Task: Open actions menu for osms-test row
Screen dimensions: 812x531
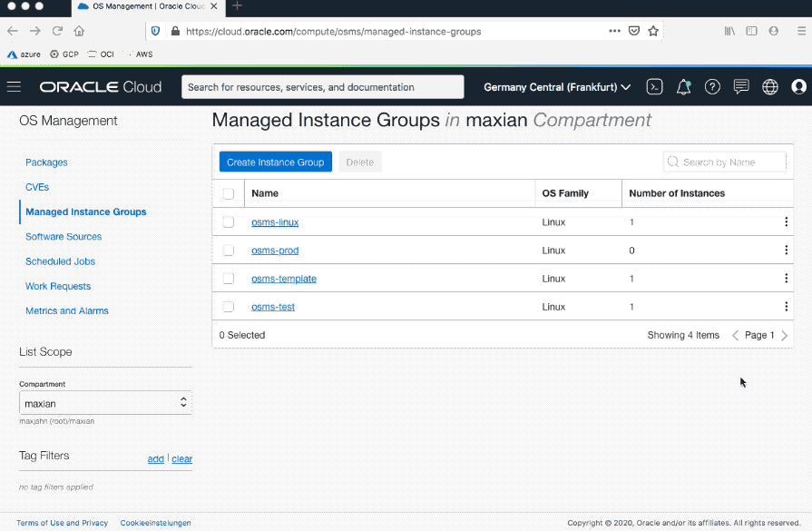Action: 786,307
